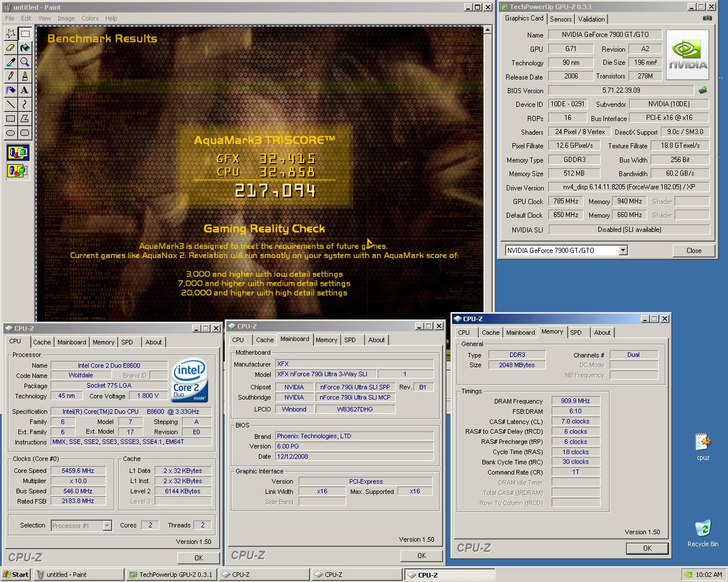Choose the Ellipse shape tool
Screen dimensions: 728x582
(10, 132)
